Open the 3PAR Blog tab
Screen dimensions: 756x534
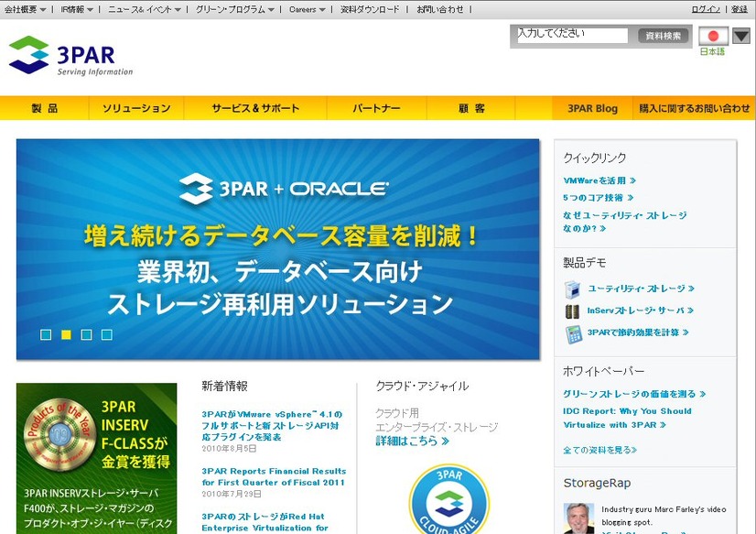point(592,108)
